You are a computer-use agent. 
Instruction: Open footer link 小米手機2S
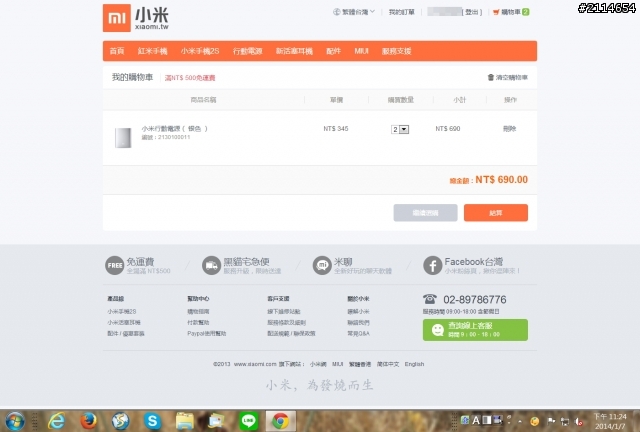coord(122,311)
